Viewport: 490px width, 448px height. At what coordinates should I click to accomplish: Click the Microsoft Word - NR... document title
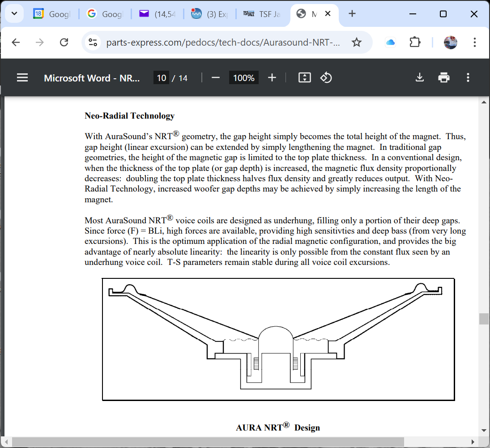[x=92, y=78]
